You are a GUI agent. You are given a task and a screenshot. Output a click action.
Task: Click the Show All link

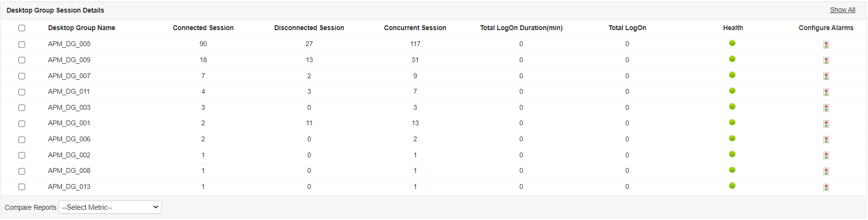point(842,10)
